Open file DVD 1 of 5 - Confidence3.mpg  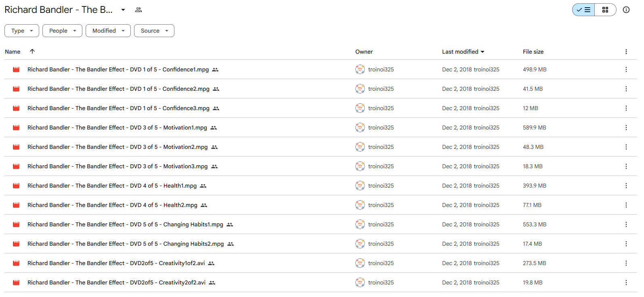pyautogui.click(x=118, y=108)
